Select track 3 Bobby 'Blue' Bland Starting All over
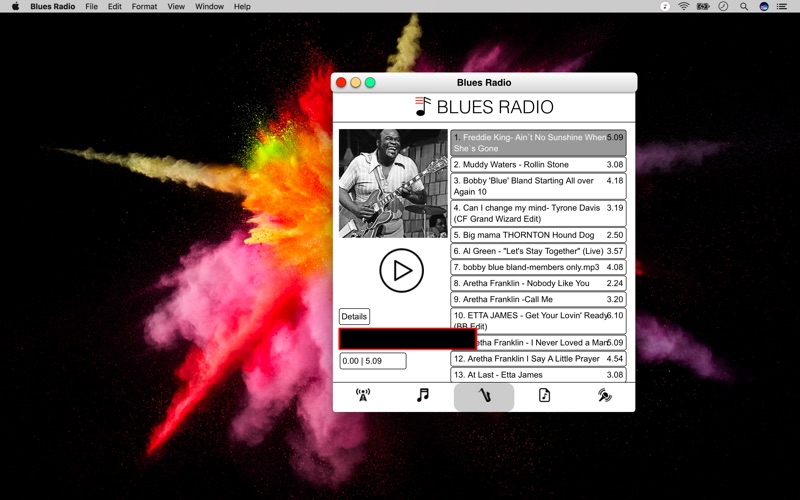 tap(538, 186)
